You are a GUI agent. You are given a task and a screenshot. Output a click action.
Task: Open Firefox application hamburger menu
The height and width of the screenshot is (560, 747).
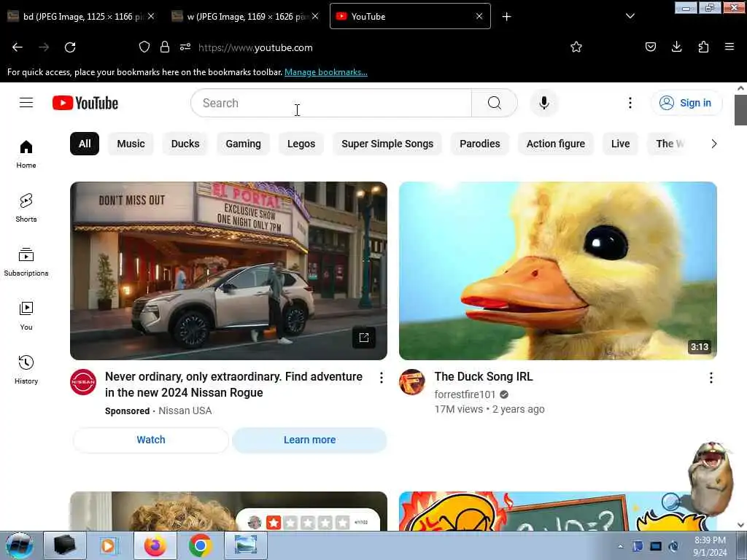coord(729,47)
